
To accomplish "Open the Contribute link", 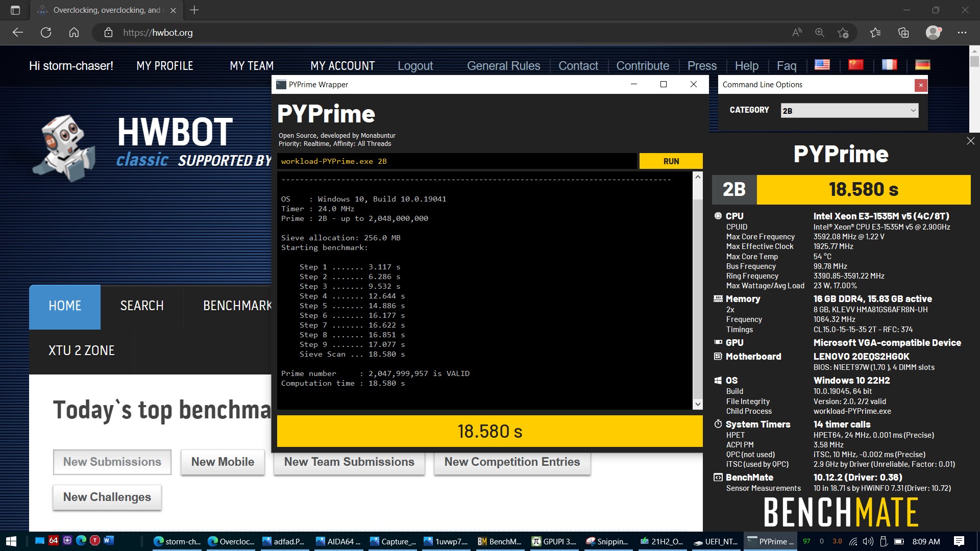I will click(643, 66).
